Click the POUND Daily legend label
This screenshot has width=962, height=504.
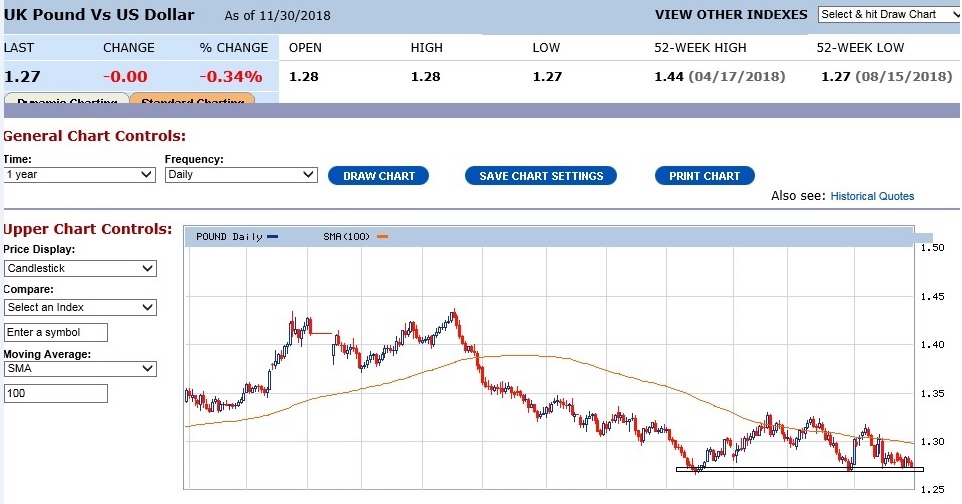click(229, 237)
